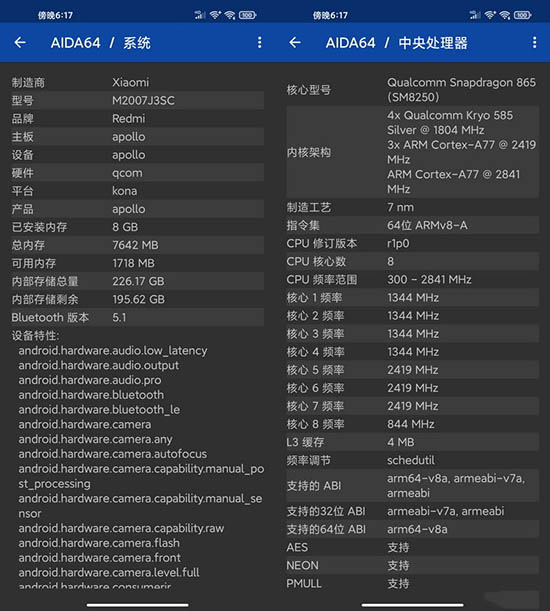Select the 内部存储总量 226.17 GB row
550x611 pixels.
[137, 281]
